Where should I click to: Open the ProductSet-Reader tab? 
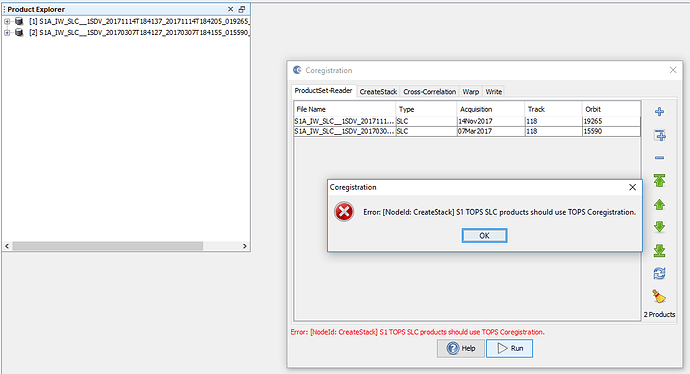click(x=323, y=91)
